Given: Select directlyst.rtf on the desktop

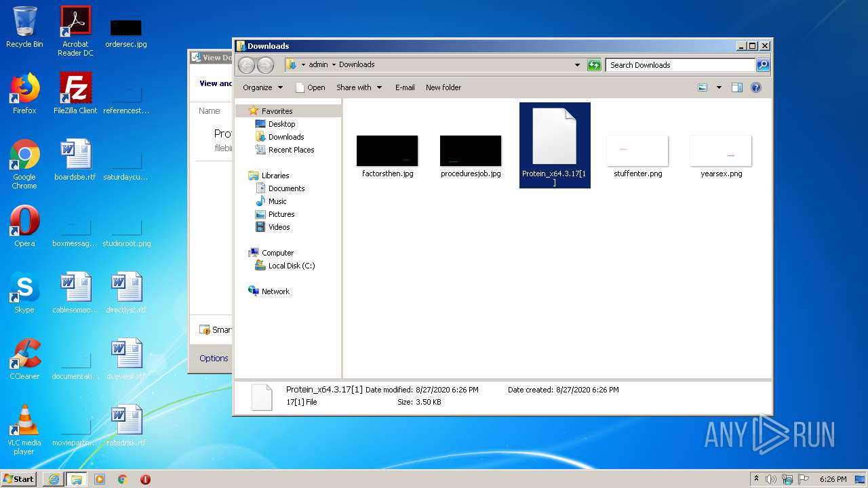Looking at the screenshot, I should coord(126,293).
